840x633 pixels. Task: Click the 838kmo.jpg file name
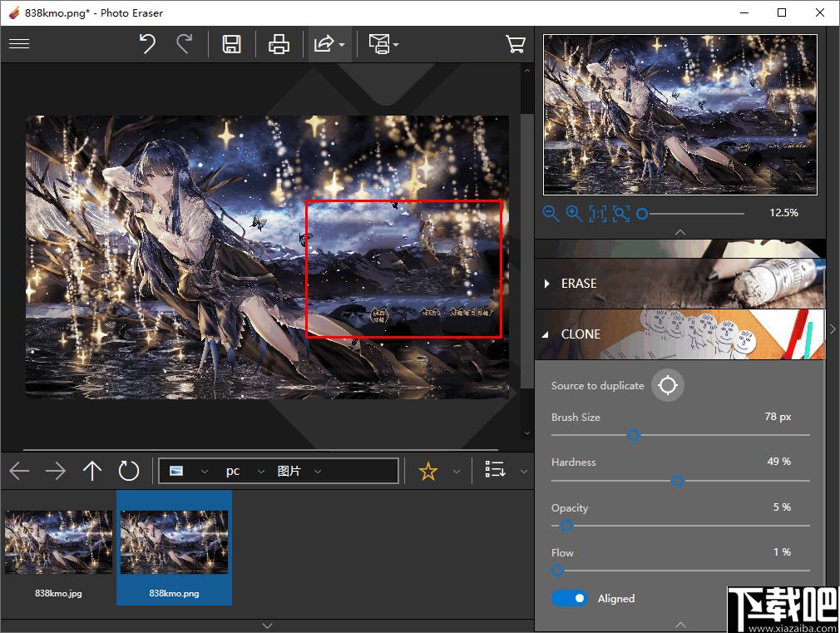tap(58, 593)
